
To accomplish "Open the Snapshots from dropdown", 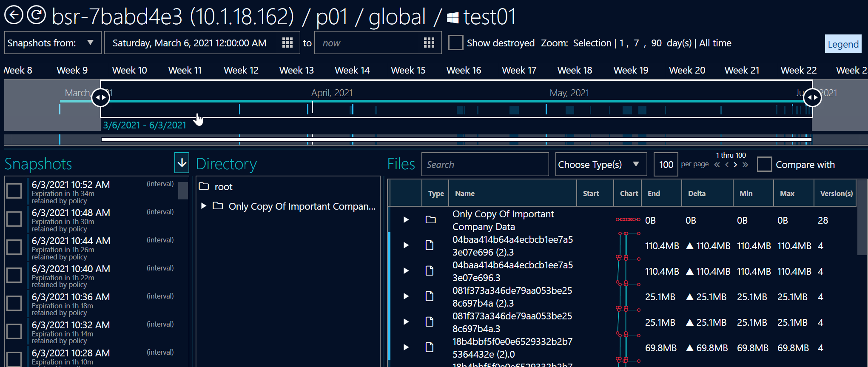I will point(53,43).
